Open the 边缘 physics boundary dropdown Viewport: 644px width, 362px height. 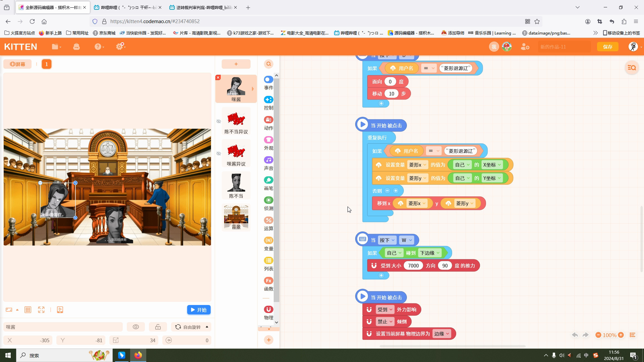pos(442,334)
